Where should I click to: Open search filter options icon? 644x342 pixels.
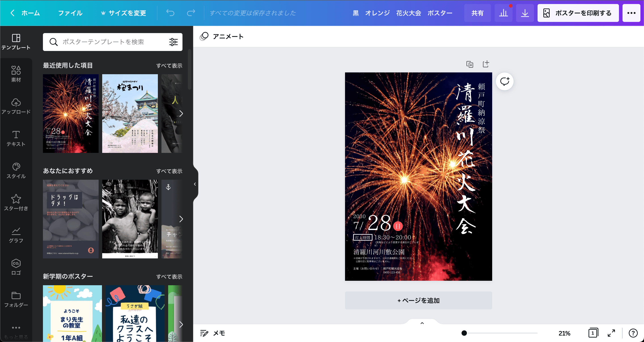click(173, 42)
